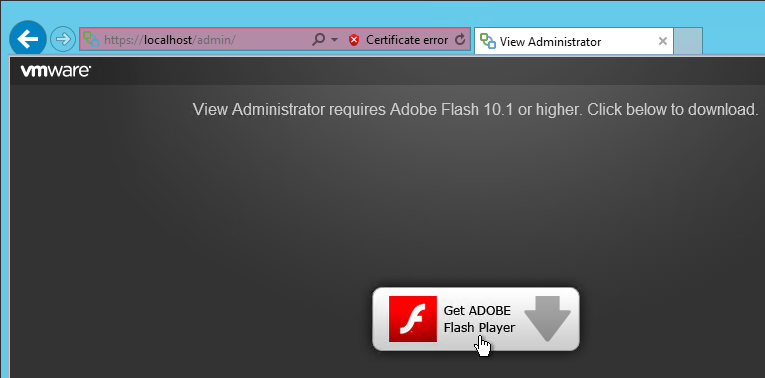Click the red certificate error shield icon
The image size is (765, 378).
tap(354, 40)
